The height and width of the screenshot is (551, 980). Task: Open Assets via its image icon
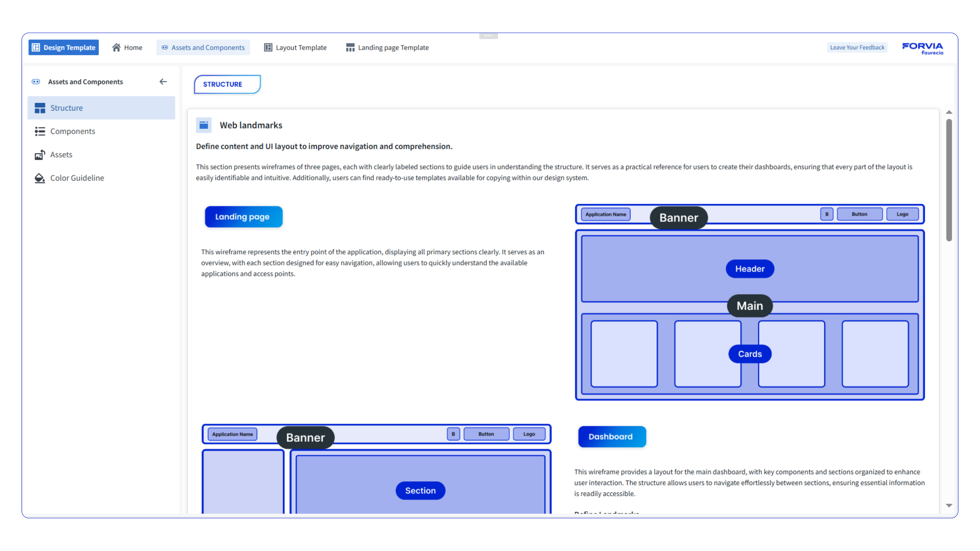[x=40, y=154]
